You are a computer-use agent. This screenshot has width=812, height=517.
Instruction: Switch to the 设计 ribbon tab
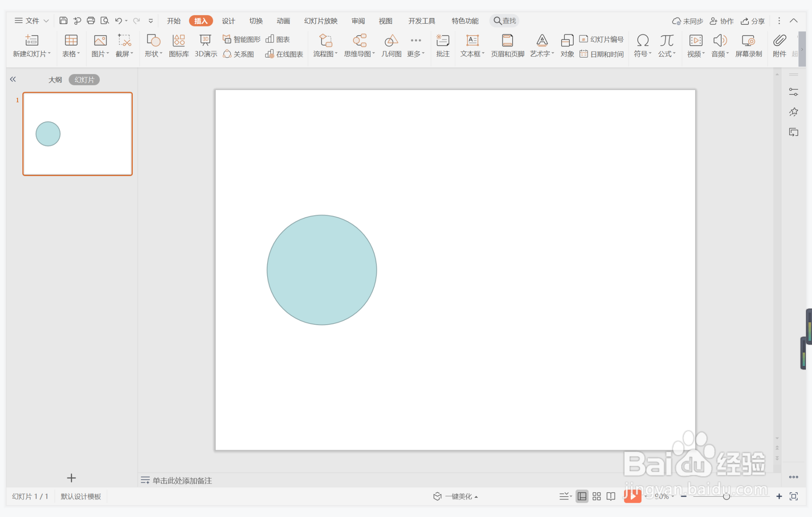point(228,21)
